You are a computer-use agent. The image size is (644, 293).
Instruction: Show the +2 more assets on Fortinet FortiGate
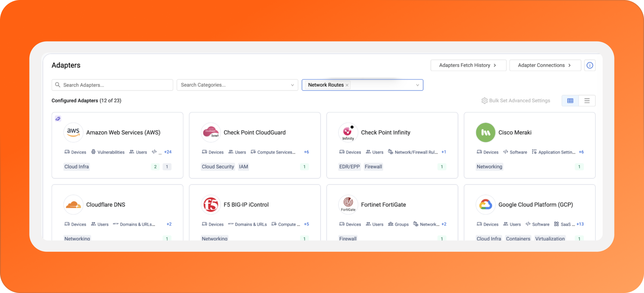[444, 224]
